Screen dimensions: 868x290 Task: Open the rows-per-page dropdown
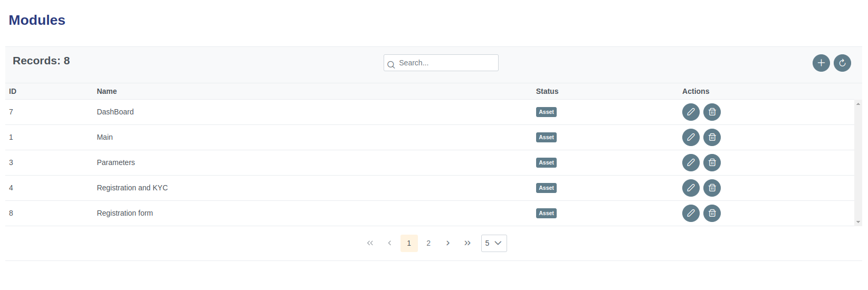coord(494,243)
